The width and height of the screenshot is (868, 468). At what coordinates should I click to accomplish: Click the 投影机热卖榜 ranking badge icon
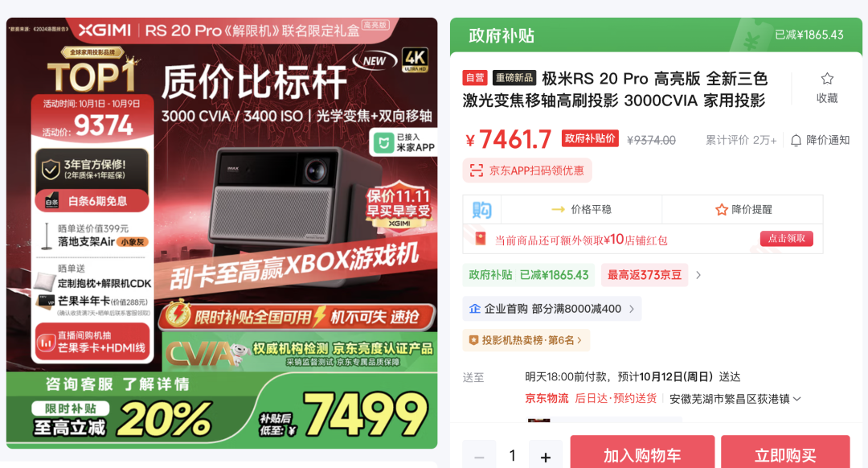pyautogui.click(x=473, y=340)
